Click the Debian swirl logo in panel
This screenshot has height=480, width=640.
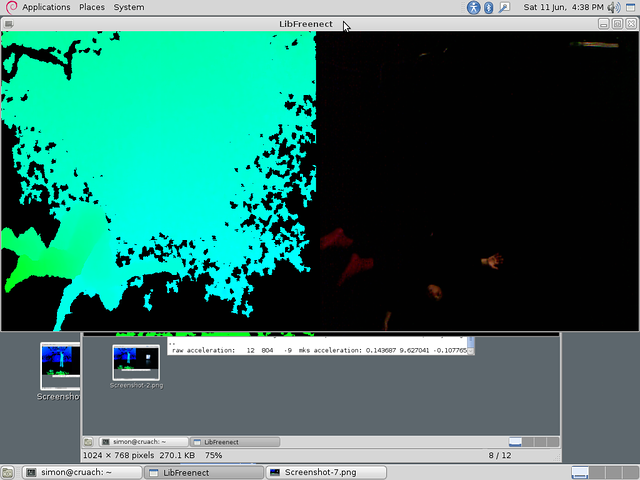coord(11,7)
